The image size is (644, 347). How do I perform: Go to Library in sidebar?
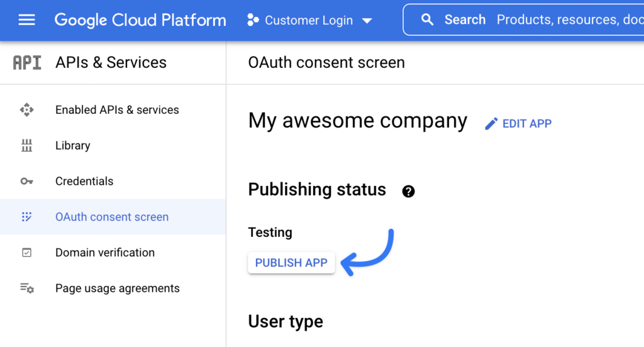click(73, 145)
